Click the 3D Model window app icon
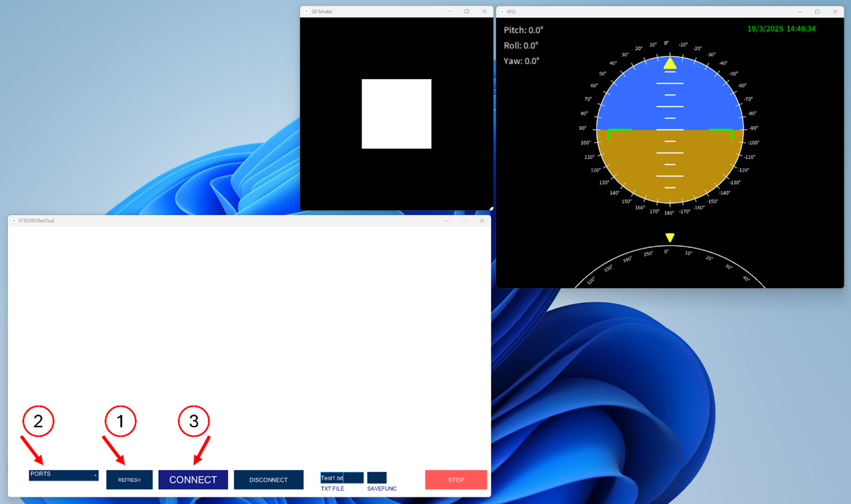Image resolution: width=851 pixels, height=504 pixels. click(x=307, y=12)
